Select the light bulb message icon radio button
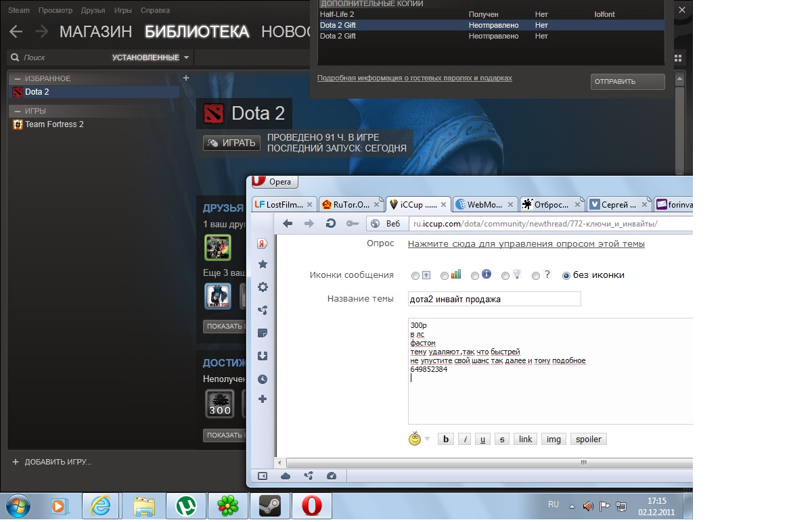This screenshot has height=522, width=812. 505,276
